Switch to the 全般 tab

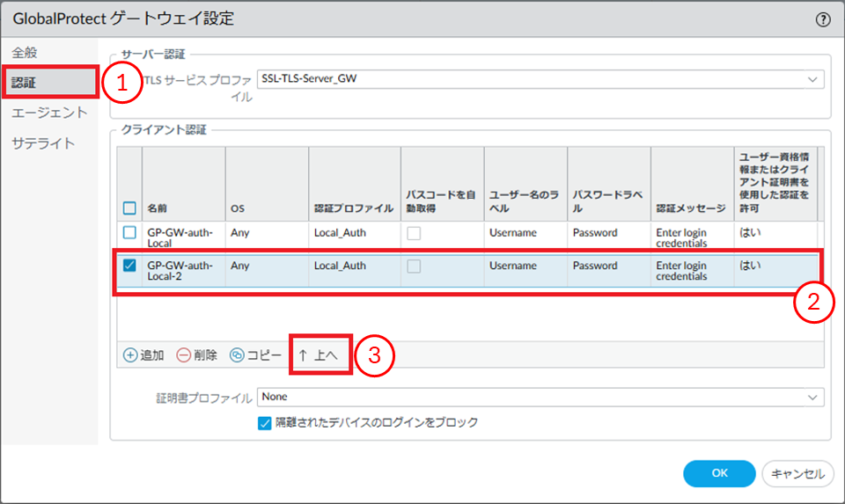(25, 52)
